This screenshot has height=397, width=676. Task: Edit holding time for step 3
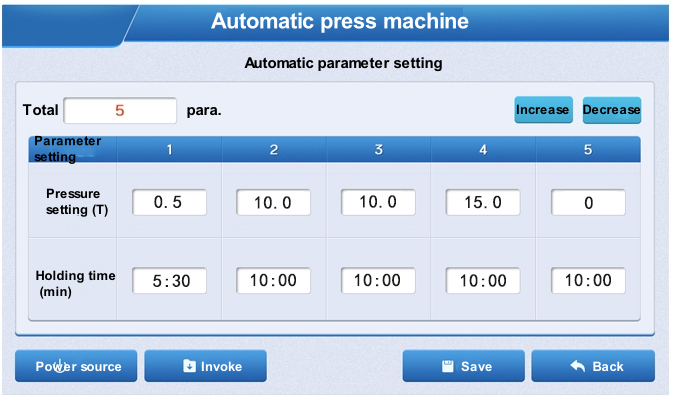pyautogui.click(x=378, y=281)
